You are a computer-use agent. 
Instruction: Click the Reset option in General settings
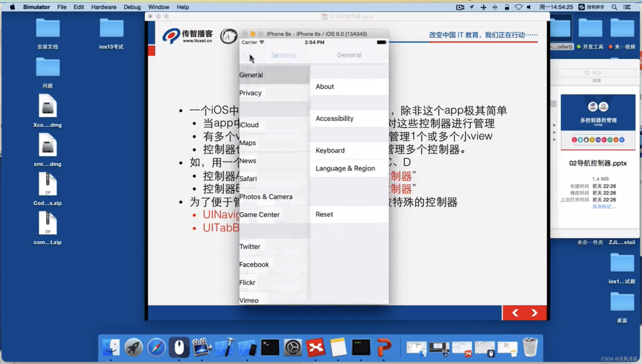pos(348,214)
